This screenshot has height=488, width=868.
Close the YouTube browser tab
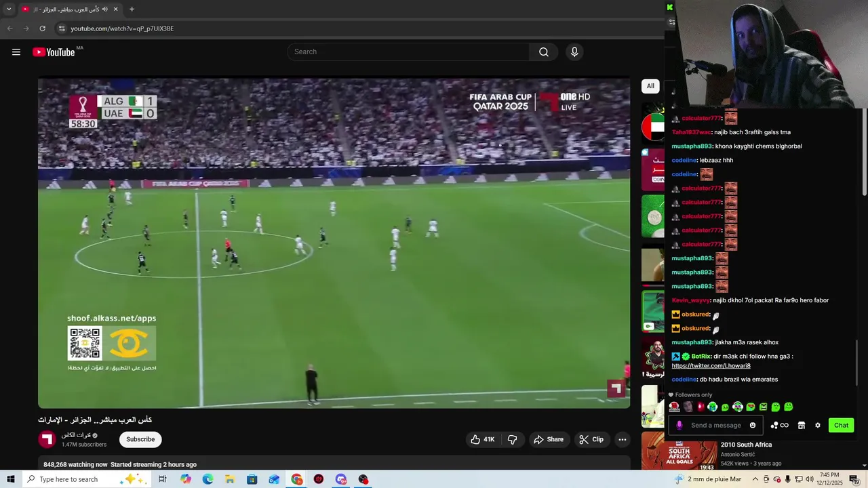coord(115,9)
